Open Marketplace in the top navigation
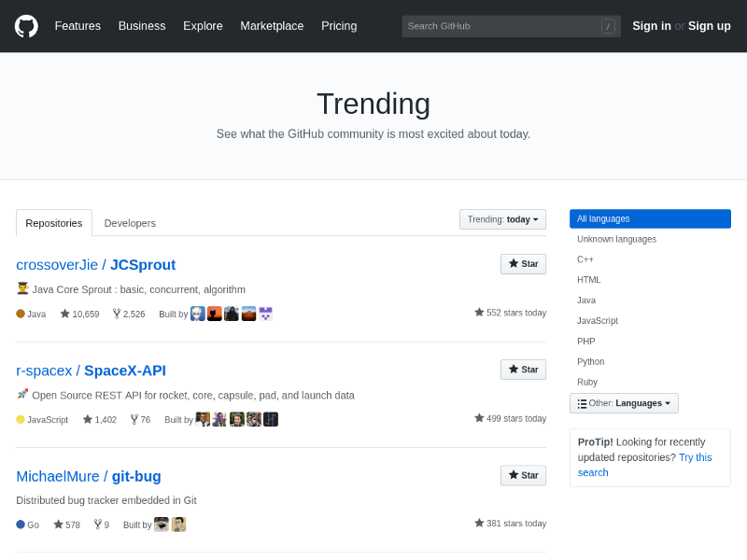Screen dimensions: 747x560 [x=272, y=26]
